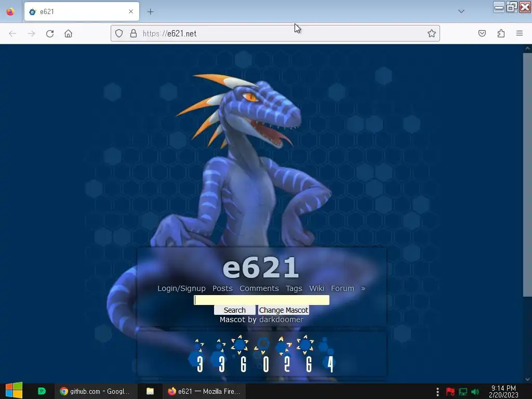
Task: Open File Explorer folder taskbar icon
Action: pos(150,391)
